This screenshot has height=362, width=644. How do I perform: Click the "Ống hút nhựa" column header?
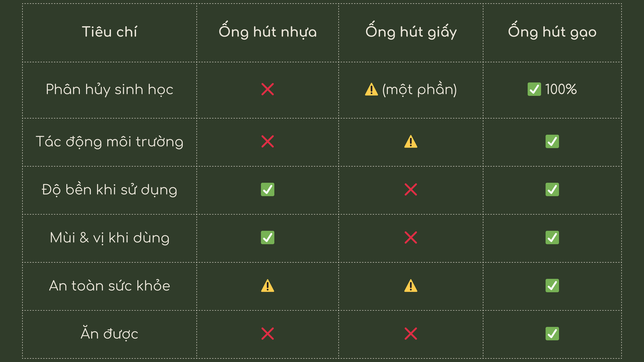click(267, 32)
